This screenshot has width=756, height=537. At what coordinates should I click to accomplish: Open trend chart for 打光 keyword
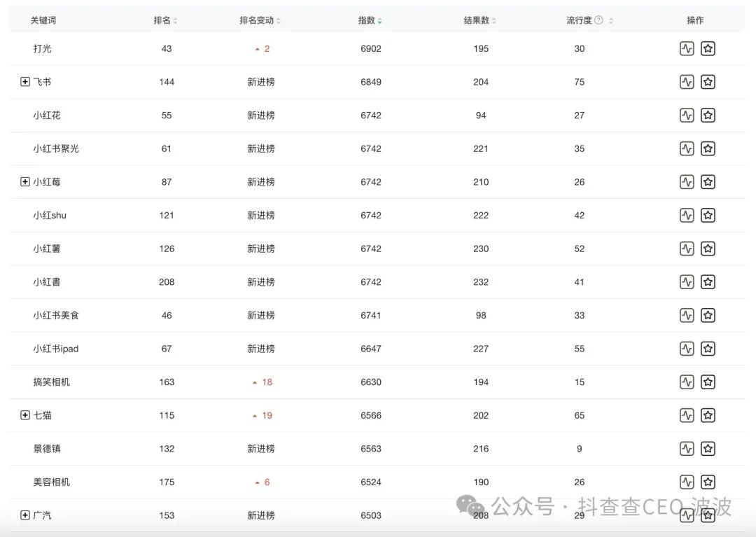[687, 49]
